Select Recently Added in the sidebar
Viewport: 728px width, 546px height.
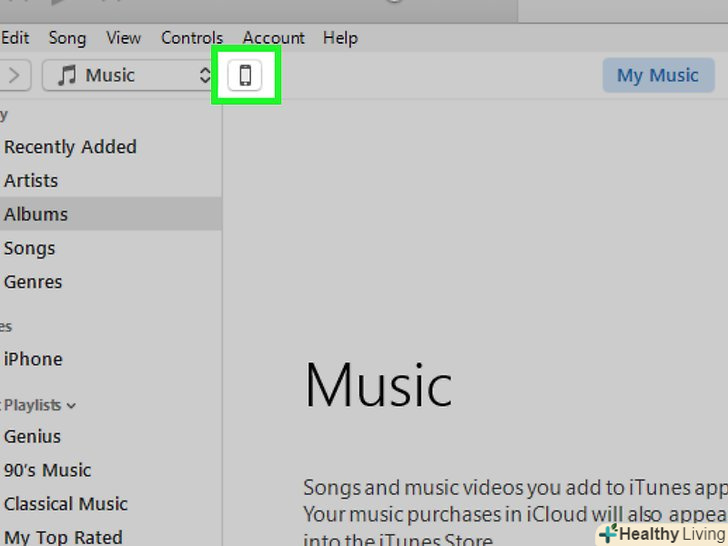point(70,147)
